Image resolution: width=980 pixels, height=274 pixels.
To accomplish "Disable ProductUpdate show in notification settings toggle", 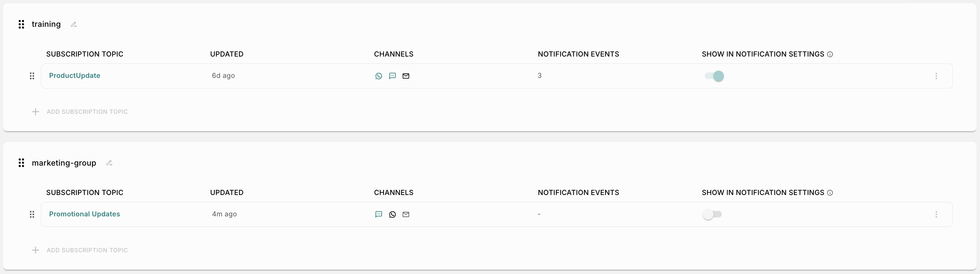I will 714,76.
